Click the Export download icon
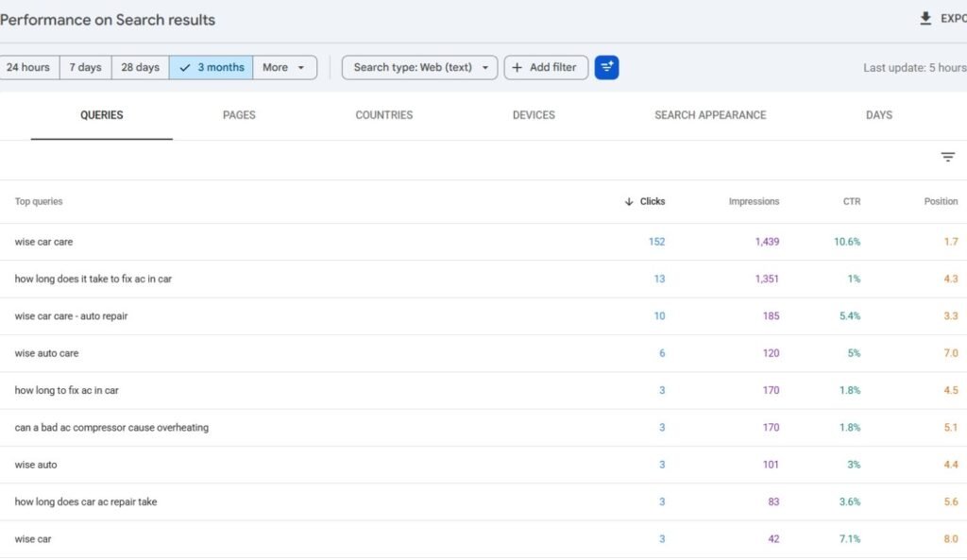 [925, 19]
